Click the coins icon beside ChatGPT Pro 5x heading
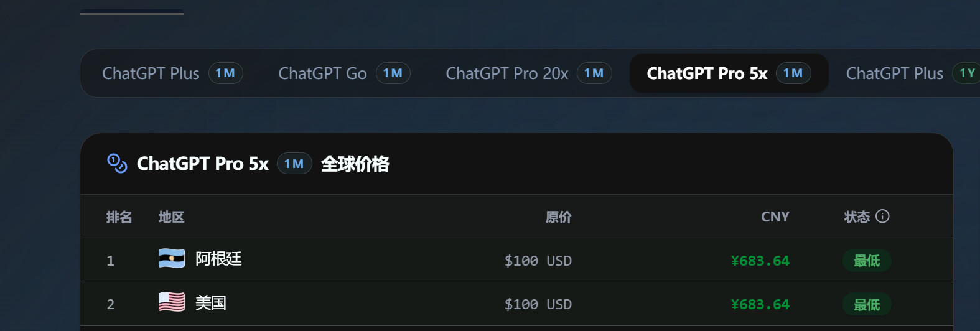The width and height of the screenshot is (980, 331). pos(117,164)
